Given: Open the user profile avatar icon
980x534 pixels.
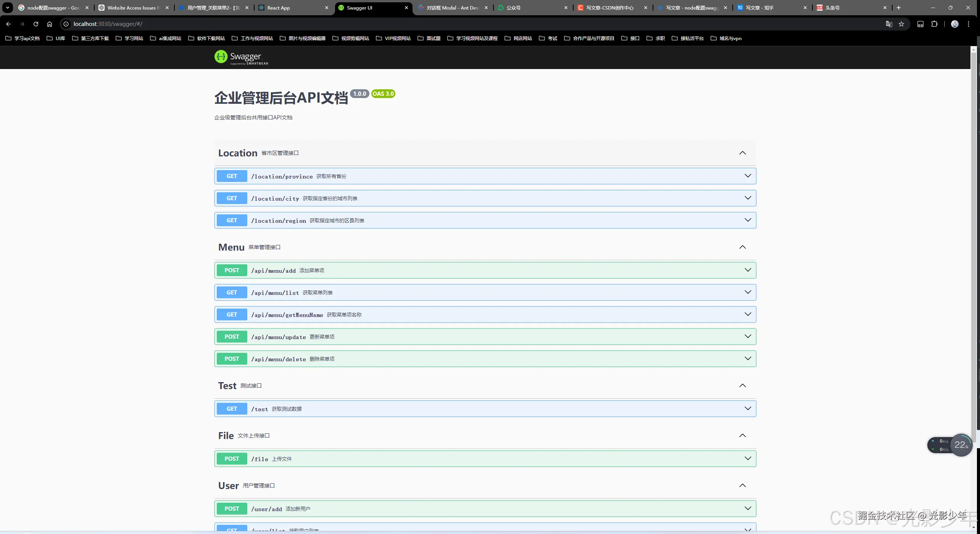Looking at the screenshot, I should (955, 24).
